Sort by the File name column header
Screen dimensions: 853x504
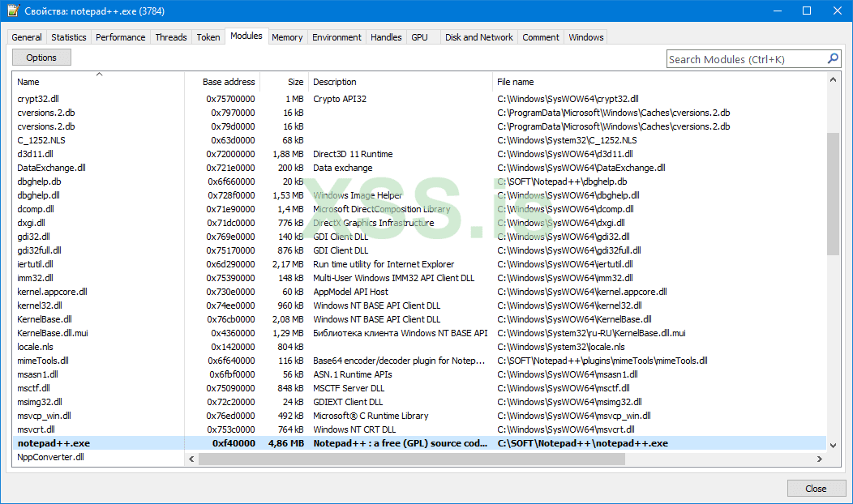coord(659,82)
